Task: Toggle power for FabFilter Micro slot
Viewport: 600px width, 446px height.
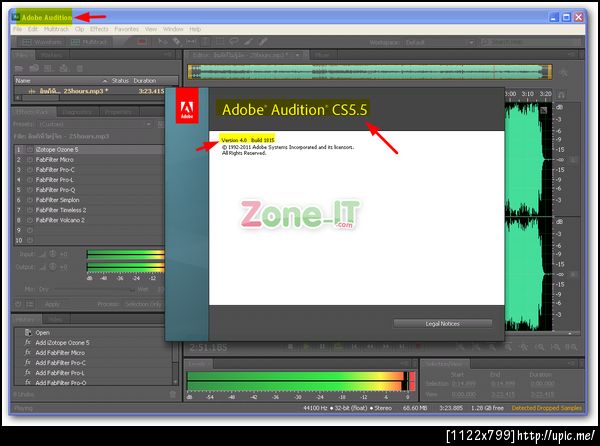Action: pyautogui.click(x=30, y=160)
